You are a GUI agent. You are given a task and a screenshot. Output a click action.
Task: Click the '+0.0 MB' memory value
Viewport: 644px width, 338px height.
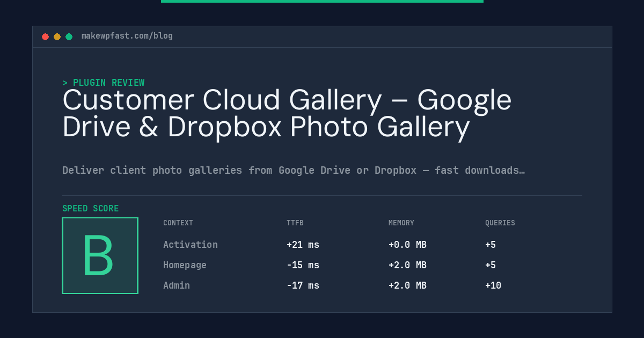[407, 245]
